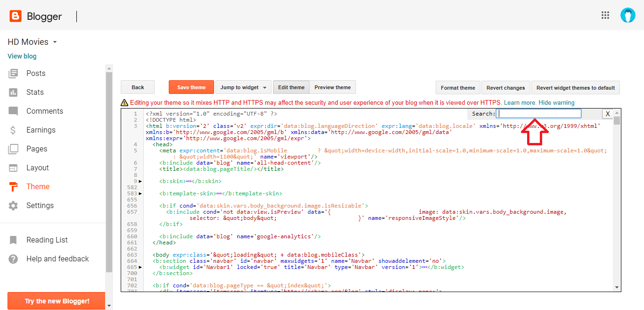
Task: Click the Blogger logo icon
Action: pyautogui.click(x=15, y=17)
